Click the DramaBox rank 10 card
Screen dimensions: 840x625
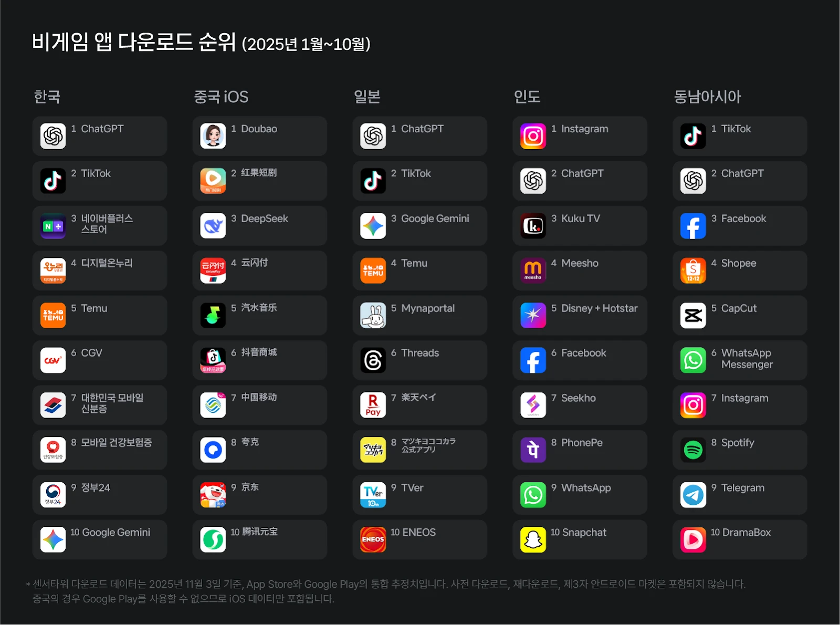(740, 540)
